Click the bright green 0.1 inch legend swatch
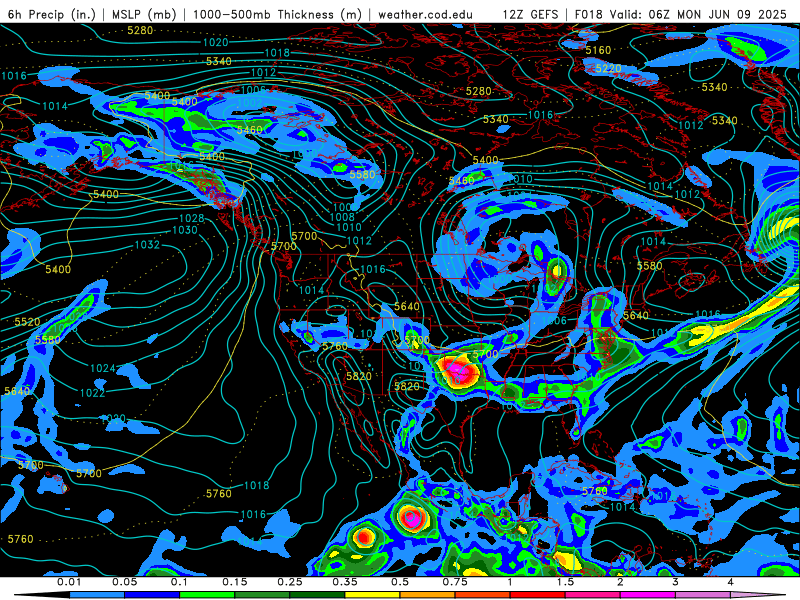The width and height of the screenshot is (800, 600). [207, 595]
